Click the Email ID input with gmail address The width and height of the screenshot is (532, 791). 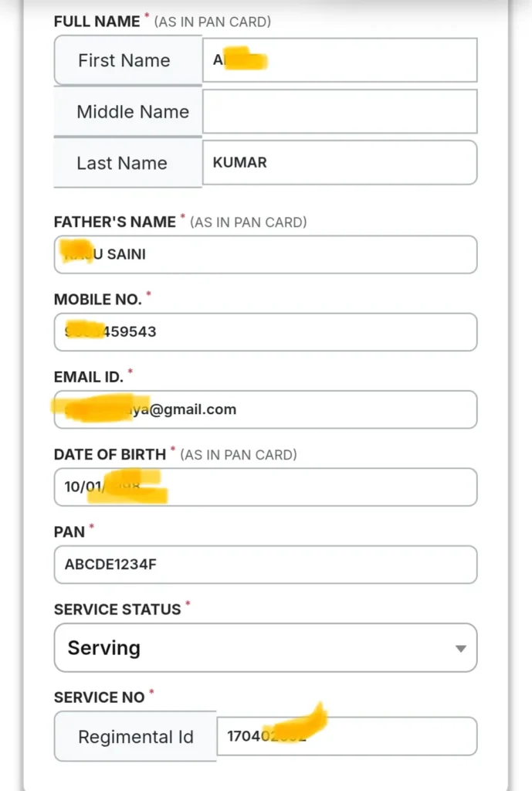[266, 409]
